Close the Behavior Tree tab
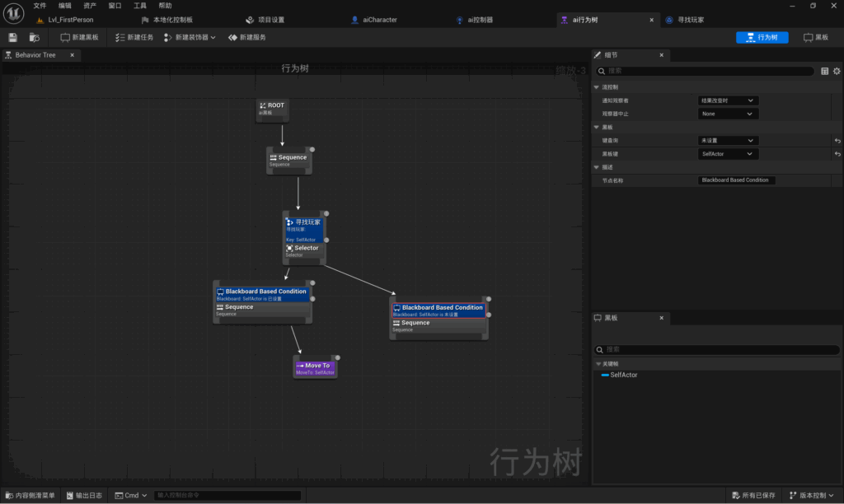Viewport: 844px width, 504px height. pyautogui.click(x=73, y=55)
